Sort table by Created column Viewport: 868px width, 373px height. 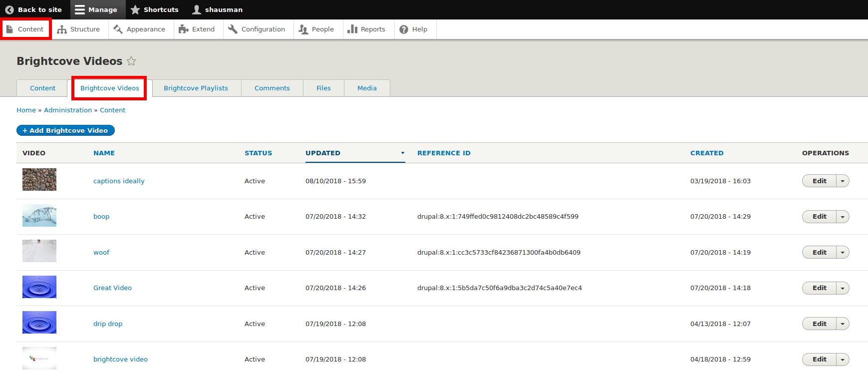(707, 153)
